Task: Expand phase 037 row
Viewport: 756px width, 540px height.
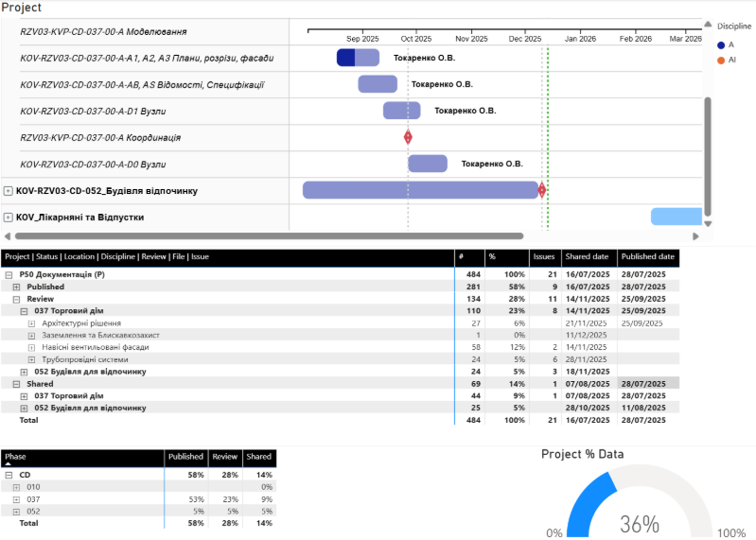Action: 16,499
